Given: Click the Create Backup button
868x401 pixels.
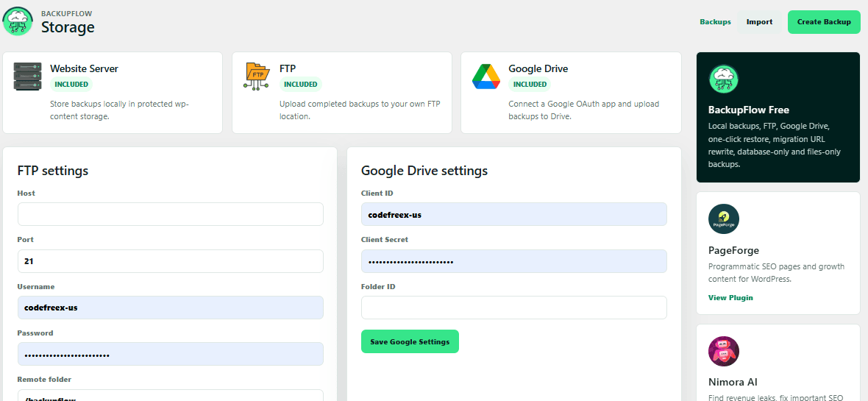Looking at the screenshot, I should pos(824,22).
